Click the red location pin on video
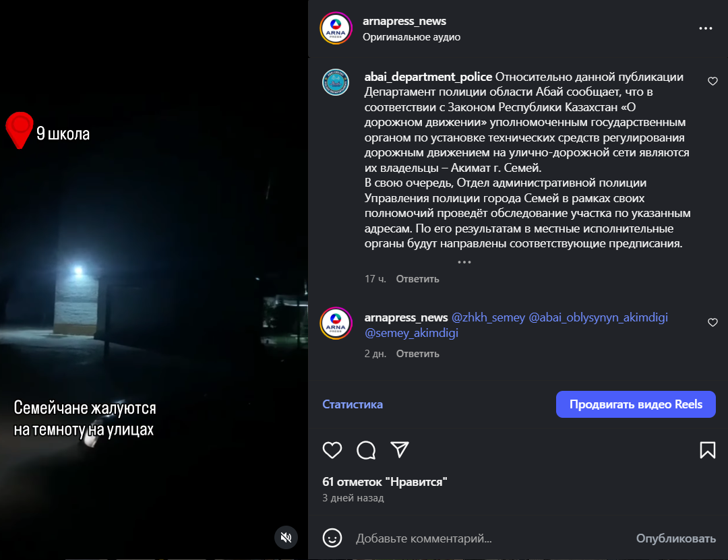Screen dimensions: 728x560 point(20,130)
